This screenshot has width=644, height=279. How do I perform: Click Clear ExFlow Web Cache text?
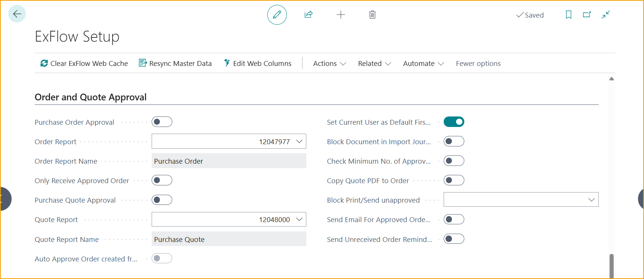click(x=89, y=63)
